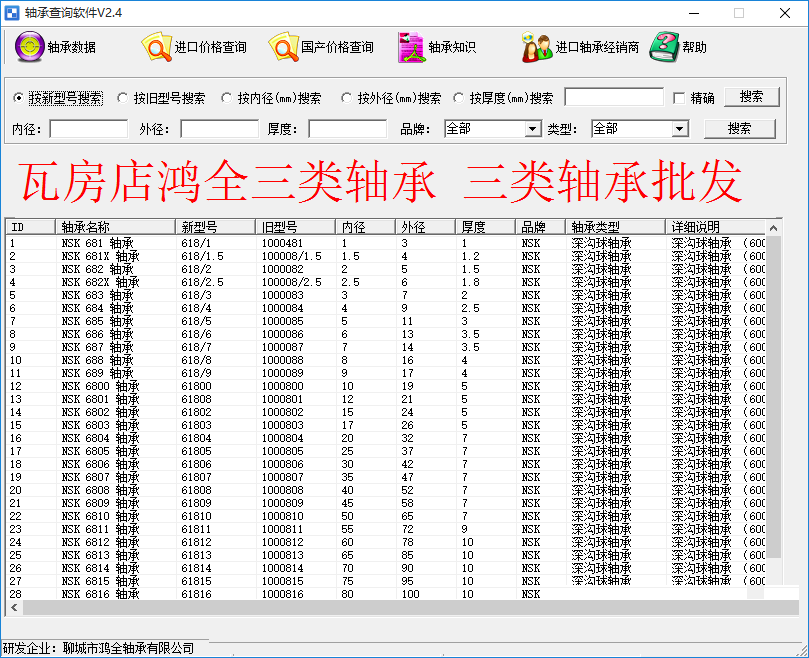
Task: Focus the 外径 input field
Action: (219, 129)
